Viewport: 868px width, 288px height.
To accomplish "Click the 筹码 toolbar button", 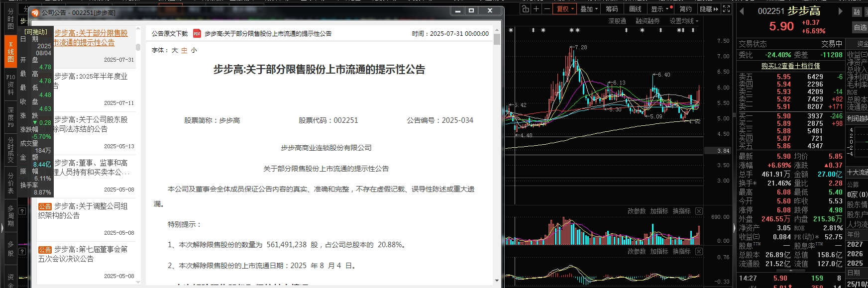I will coord(612,9).
